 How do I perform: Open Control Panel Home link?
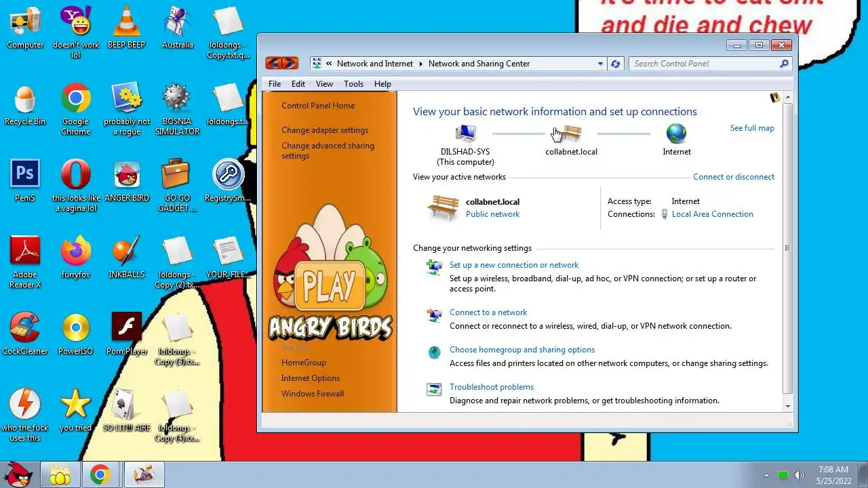pyautogui.click(x=318, y=106)
